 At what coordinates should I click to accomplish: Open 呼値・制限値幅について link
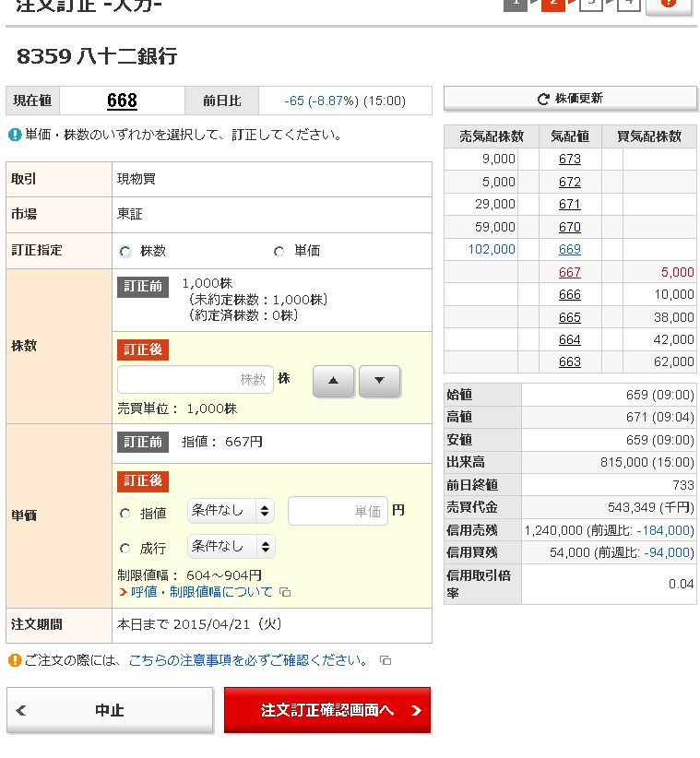pyautogui.click(x=201, y=592)
